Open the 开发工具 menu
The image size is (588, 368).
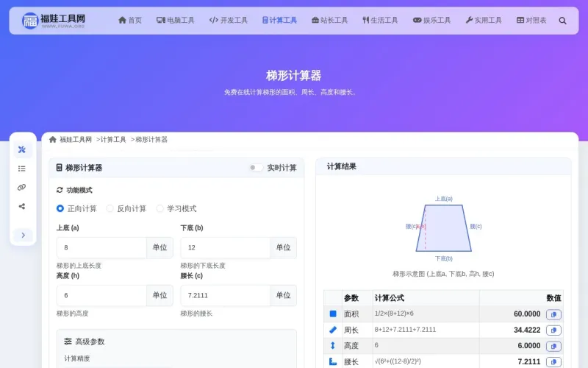tap(229, 21)
